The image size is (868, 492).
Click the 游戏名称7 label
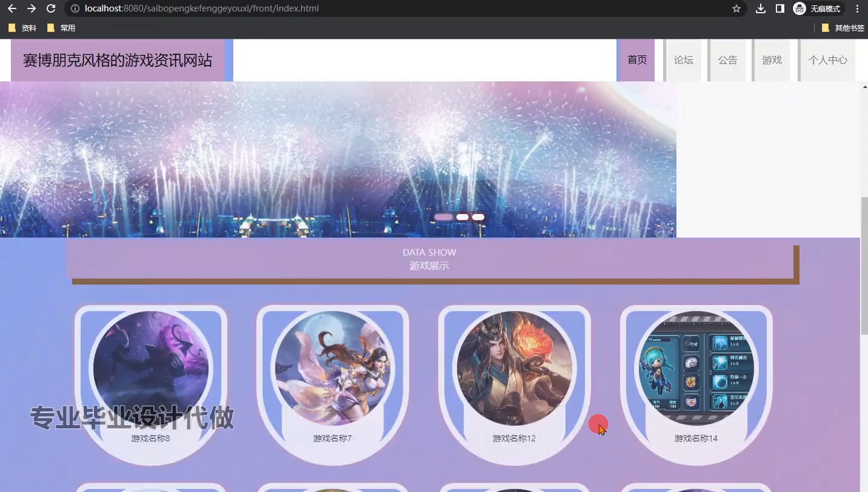tap(333, 438)
